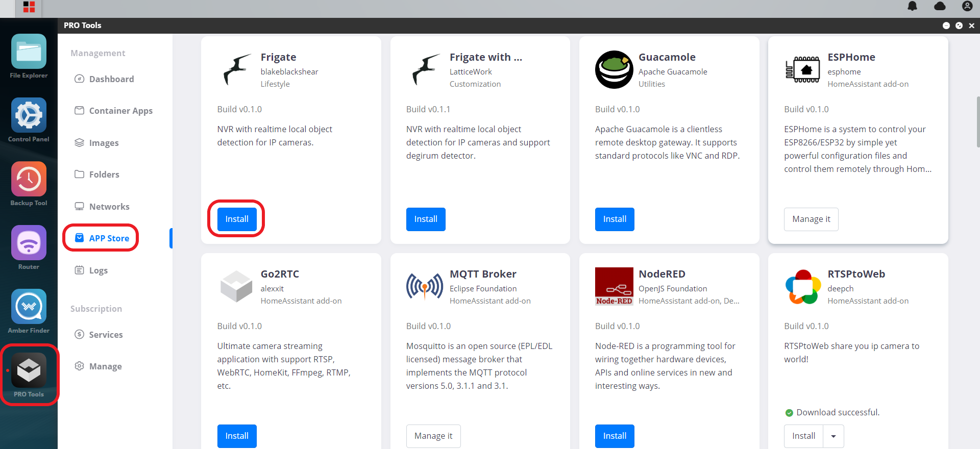
Task: Click Manage it for ESPHome
Action: [811, 219]
